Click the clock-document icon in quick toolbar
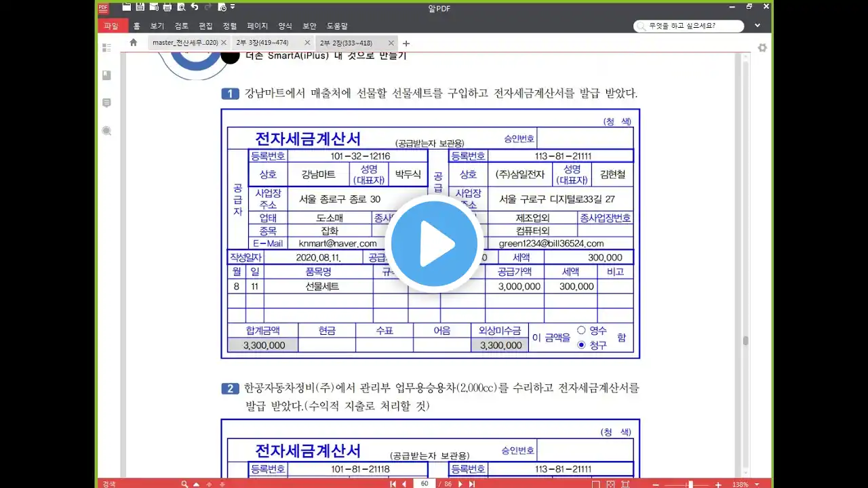The width and height of the screenshot is (868, 488). (222, 7)
